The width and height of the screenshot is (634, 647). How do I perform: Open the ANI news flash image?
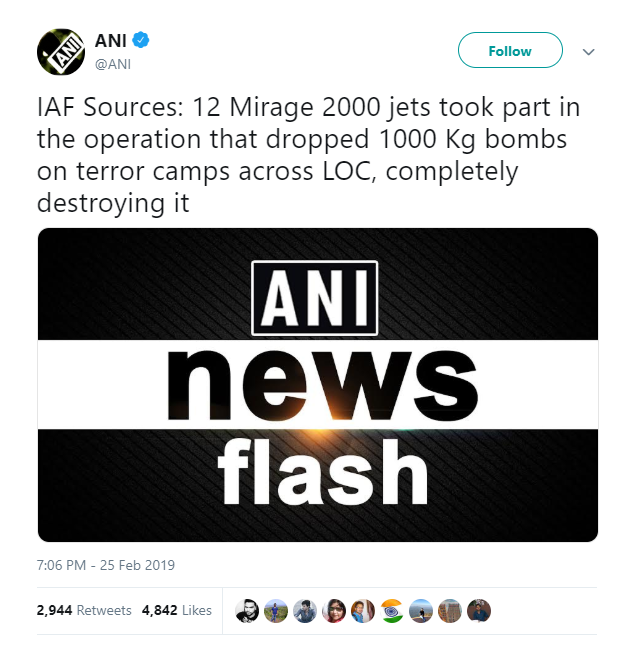pos(318,385)
